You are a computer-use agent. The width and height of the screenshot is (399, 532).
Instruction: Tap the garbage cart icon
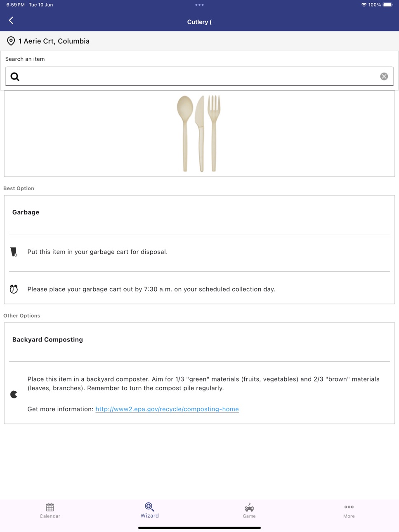(14, 252)
